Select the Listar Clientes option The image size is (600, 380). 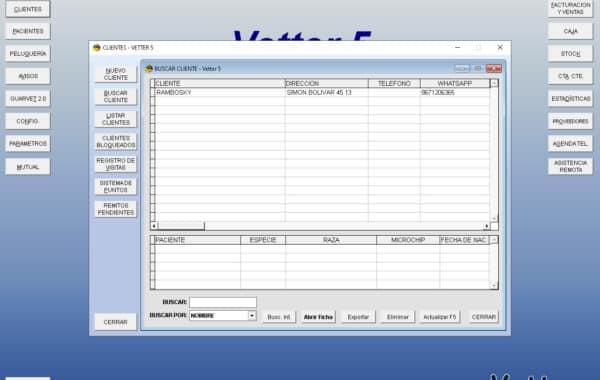click(x=116, y=119)
